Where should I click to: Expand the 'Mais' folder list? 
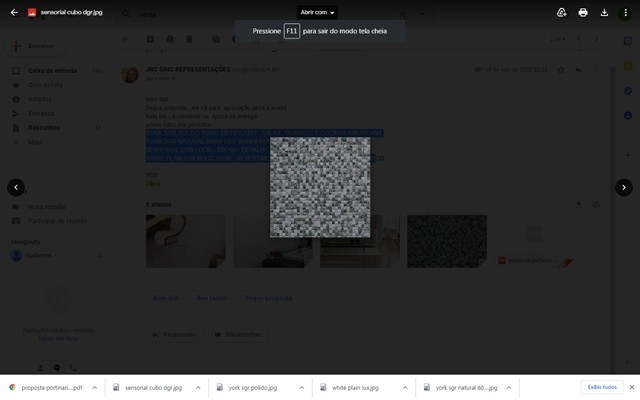pyautogui.click(x=35, y=142)
